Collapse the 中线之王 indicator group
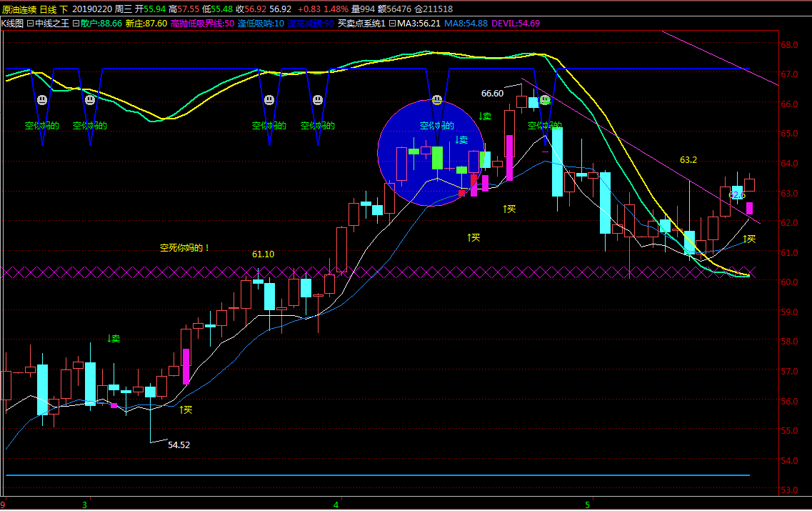This screenshot has height=511, width=812. tap(31, 23)
